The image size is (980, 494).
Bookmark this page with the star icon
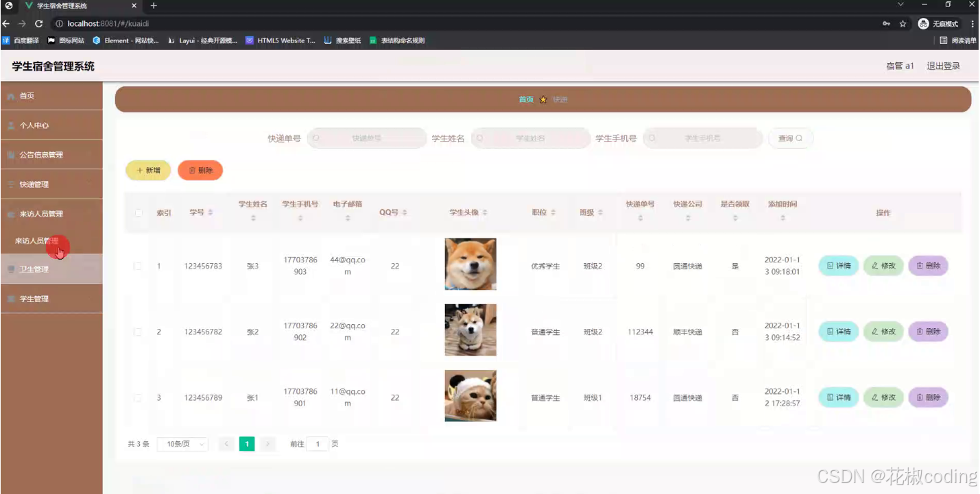[x=903, y=23]
